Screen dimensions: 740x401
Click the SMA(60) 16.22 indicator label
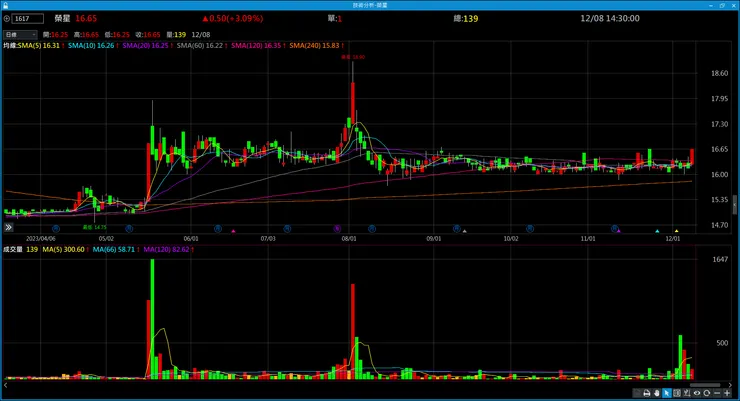(200, 46)
